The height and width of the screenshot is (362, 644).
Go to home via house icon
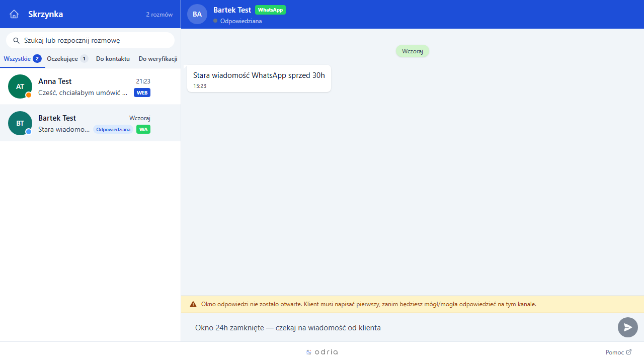tap(14, 14)
